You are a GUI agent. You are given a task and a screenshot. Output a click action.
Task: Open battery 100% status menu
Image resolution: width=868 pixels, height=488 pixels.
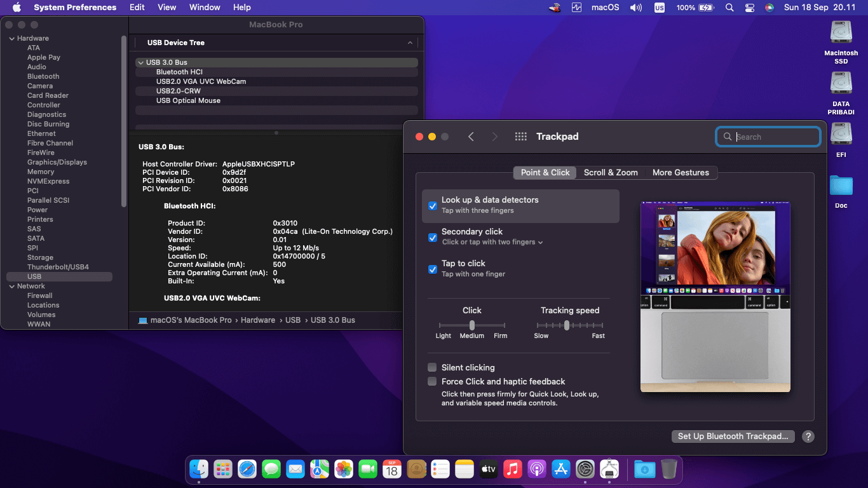click(x=695, y=8)
